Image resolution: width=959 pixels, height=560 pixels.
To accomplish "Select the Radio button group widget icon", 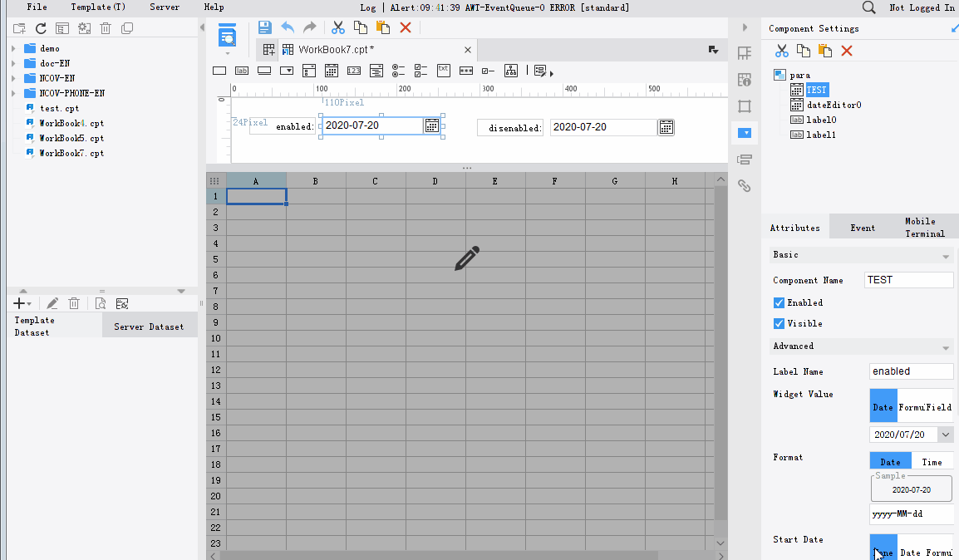I will (398, 71).
